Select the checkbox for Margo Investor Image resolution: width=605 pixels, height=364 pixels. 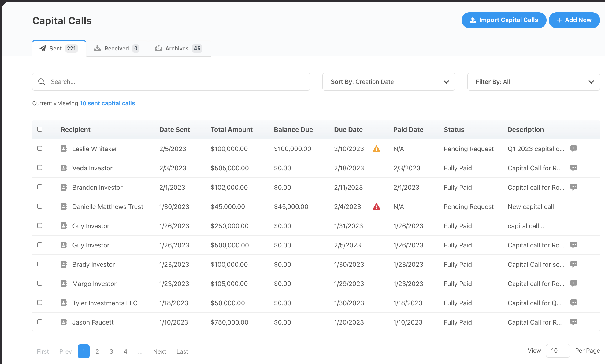click(40, 283)
